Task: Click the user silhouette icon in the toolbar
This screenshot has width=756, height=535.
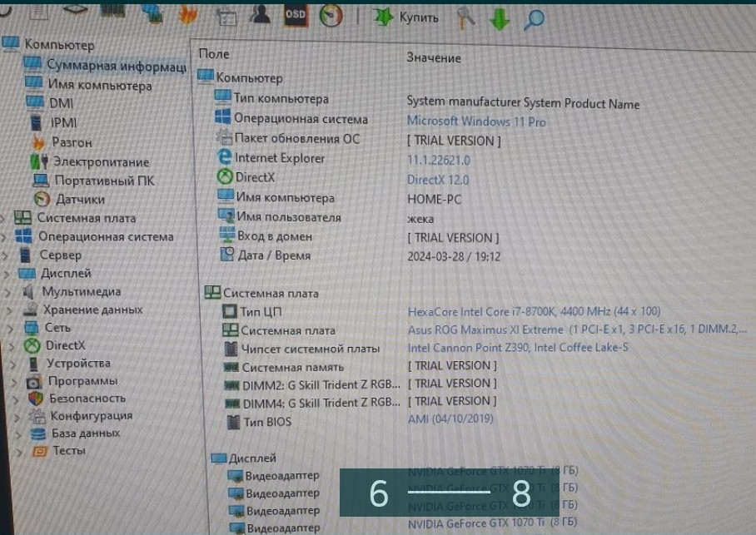Action: (261, 14)
